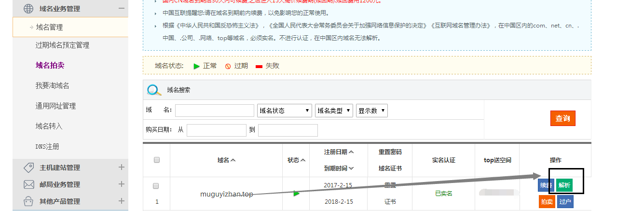This screenshot has height=211, width=644.
Task: Select 域名拍卖 in the sidebar
Action: pyautogui.click(x=50, y=65)
